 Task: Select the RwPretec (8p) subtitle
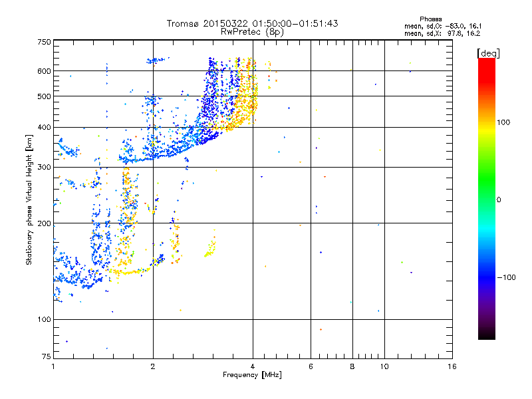pyautogui.click(x=252, y=31)
